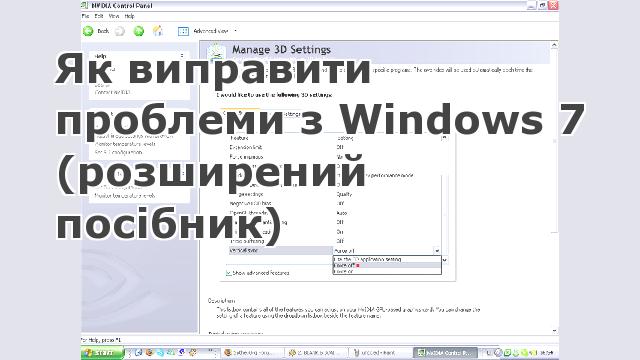Open the Vertical sync dropdown arrow
The width and height of the screenshot is (640, 360).
pyautogui.click(x=437, y=251)
